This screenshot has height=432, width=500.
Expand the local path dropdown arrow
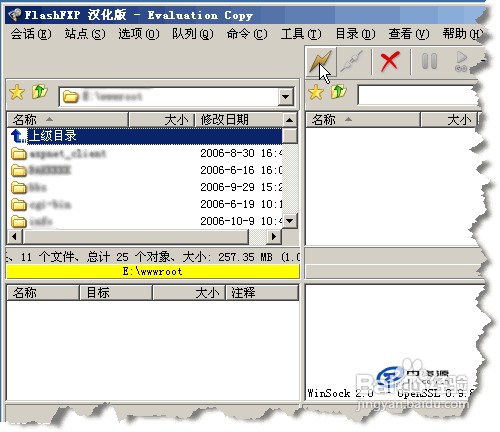point(286,97)
